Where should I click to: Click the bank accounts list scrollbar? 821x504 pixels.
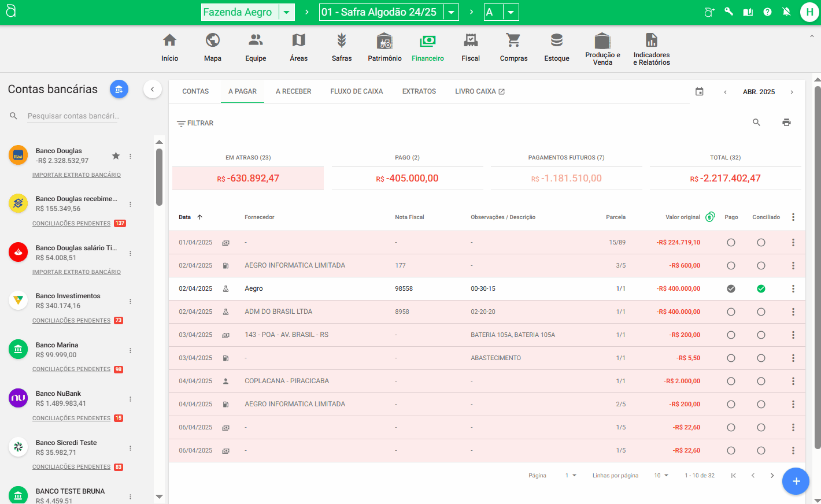coord(159,177)
